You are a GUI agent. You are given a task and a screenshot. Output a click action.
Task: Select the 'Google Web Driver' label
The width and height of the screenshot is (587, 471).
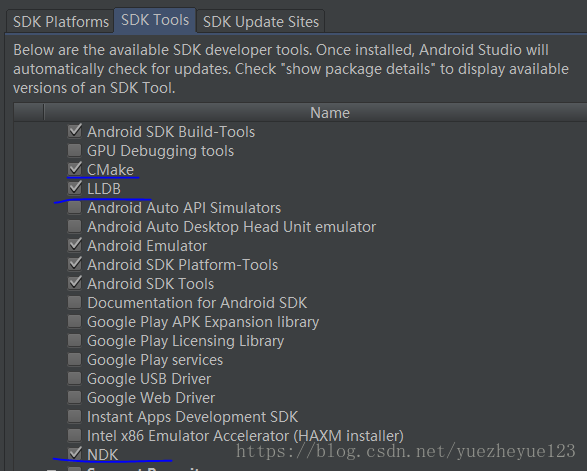point(151,398)
